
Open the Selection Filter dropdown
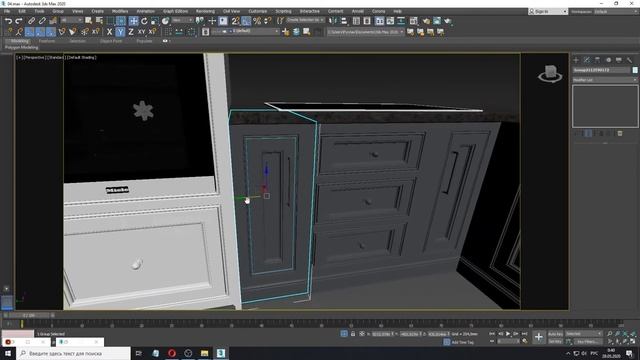click(x=71, y=20)
